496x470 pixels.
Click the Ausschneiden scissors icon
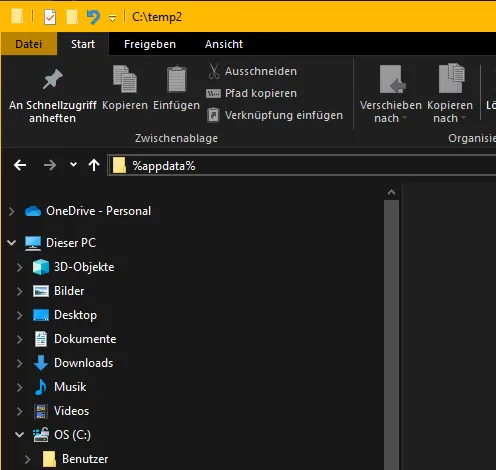(x=214, y=71)
